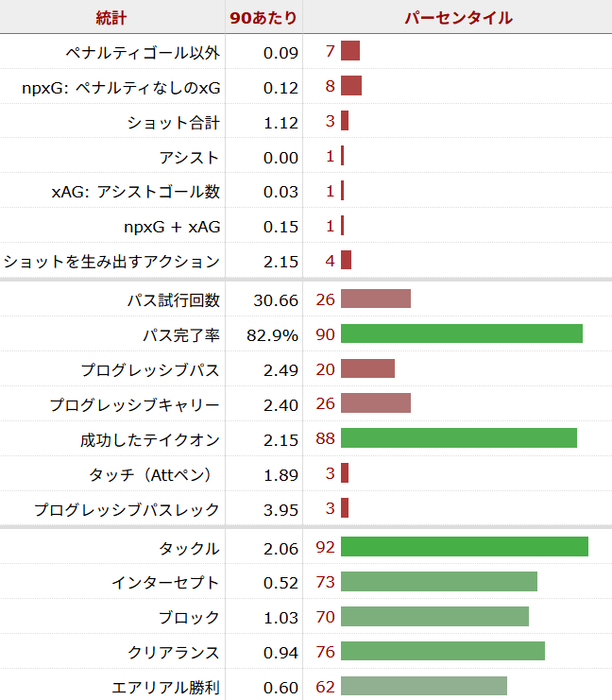Click the タックル green percentile bar
Screen dimensions: 612x700
[x=464, y=548]
